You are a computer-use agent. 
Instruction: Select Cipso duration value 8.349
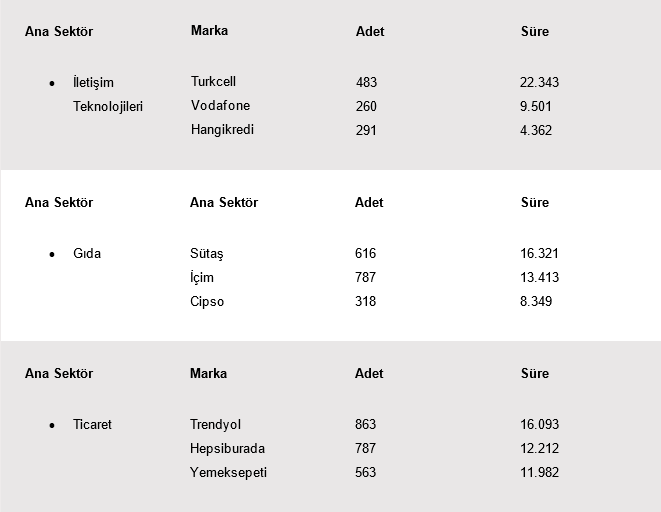click(536, 302)
